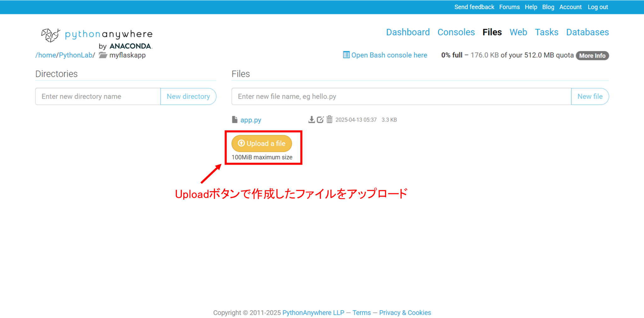Open the app.py file link
This screenshot has width=644, height=318.
[x=251, y=120]
